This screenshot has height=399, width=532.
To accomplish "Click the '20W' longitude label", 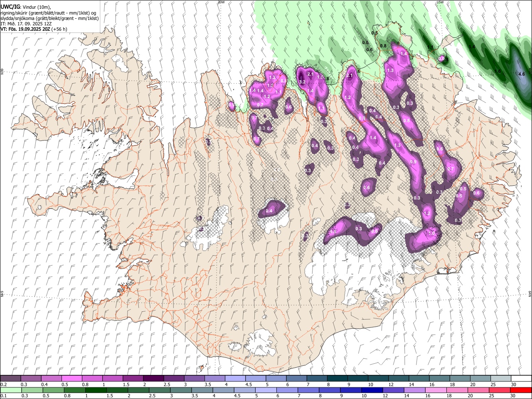I will coord(221,2).
